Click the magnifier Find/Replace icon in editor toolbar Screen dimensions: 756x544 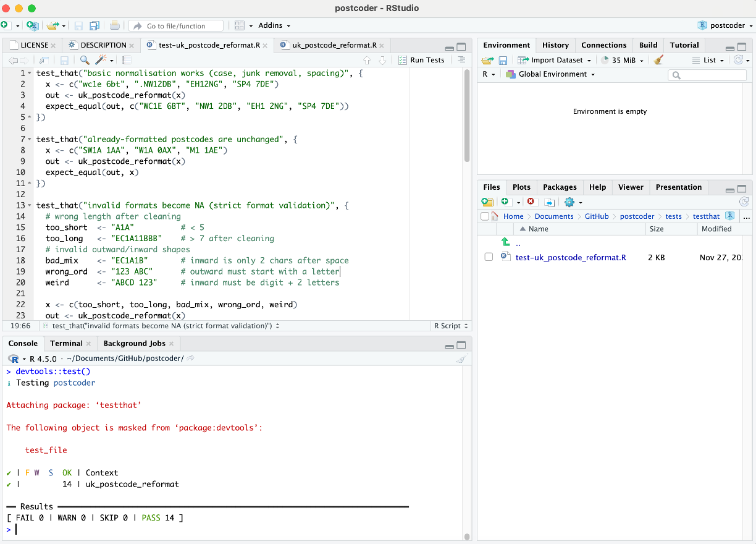tap(85, 60)
